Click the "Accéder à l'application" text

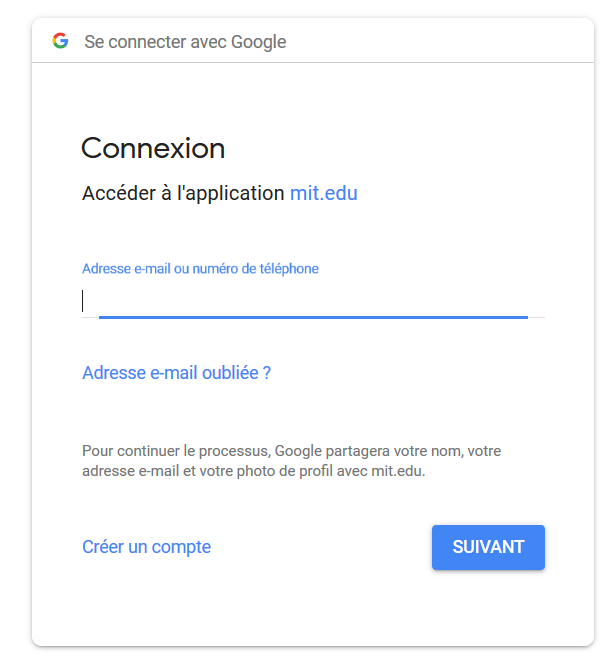183,193
